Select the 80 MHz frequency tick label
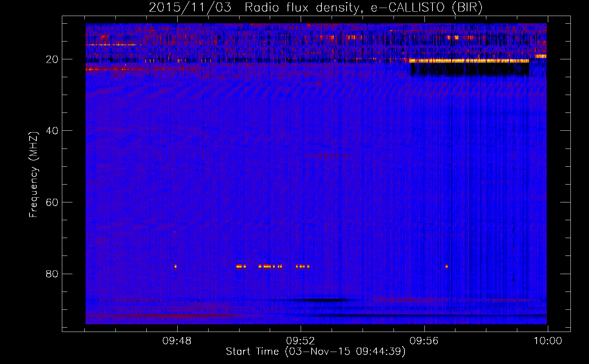The width and height of the screenshot is (589, 364). coord(52,274)
